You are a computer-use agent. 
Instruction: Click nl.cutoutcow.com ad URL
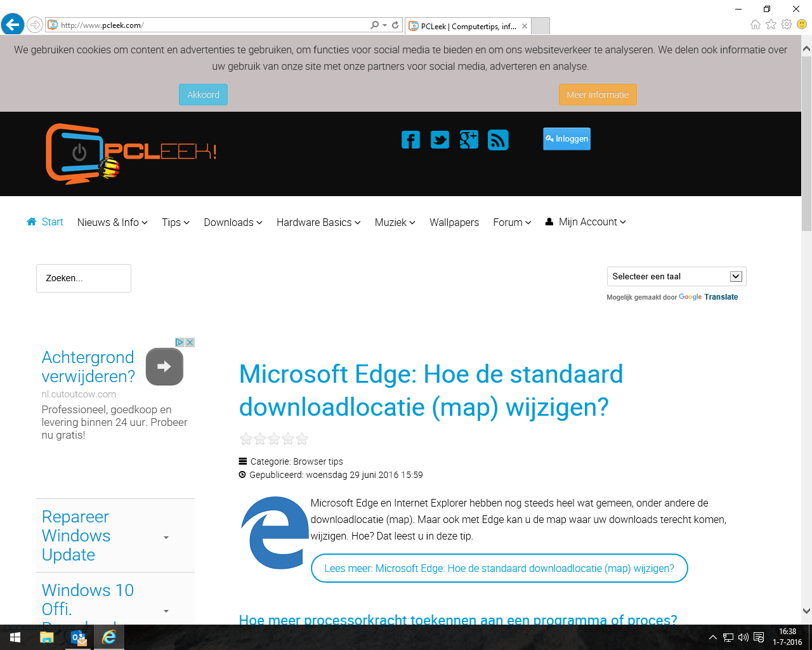click(79, 394)
